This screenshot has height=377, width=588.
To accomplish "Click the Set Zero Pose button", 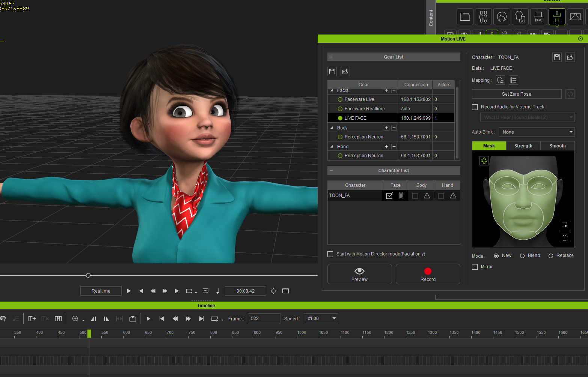I will (517, 94).
